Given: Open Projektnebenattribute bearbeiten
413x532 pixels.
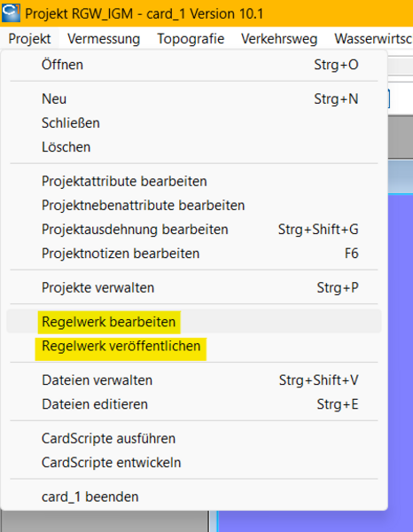Looking at the screenshot, I should coord(194,206).
